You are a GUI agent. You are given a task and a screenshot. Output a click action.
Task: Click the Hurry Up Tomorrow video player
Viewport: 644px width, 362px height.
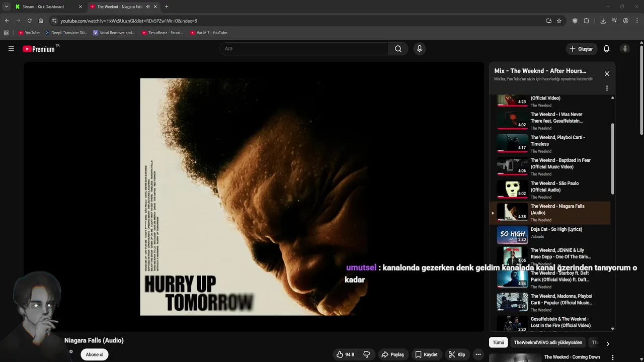254,197
